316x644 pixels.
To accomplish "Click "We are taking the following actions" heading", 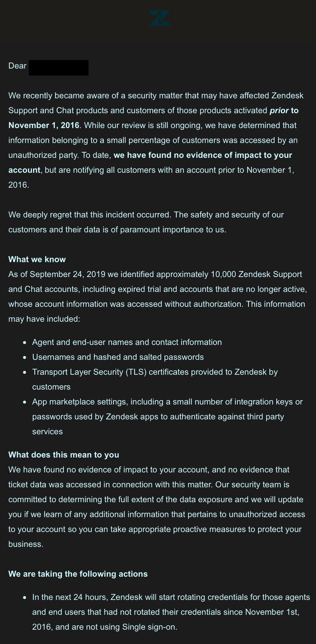I will click(x=78, y=574).
